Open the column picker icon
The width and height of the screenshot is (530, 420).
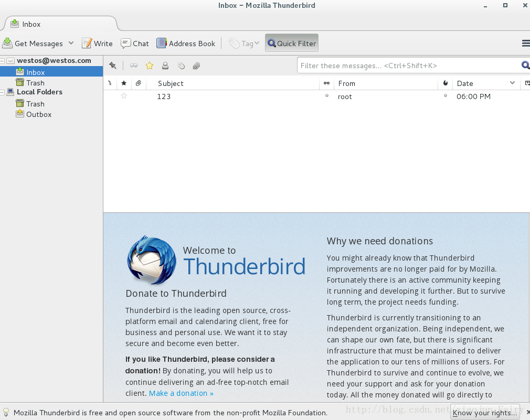pyautogui.click(x=527, y=83)
